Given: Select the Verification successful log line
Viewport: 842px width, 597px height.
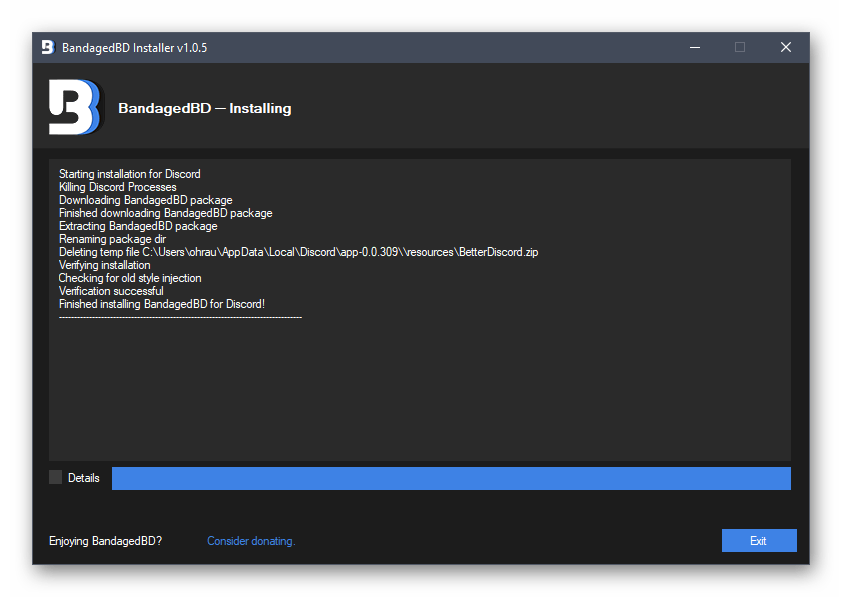Looking at the screenshot, I should pyautogui.click(x=110, y=291).
